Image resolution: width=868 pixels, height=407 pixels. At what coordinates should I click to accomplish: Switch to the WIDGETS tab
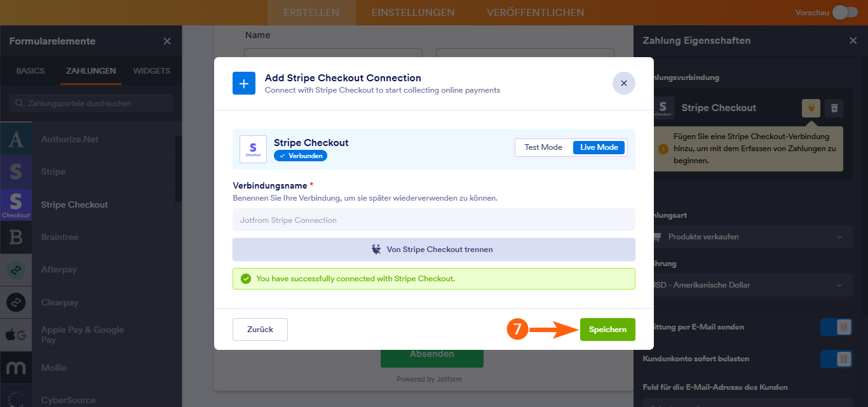(x=151, y=71)
